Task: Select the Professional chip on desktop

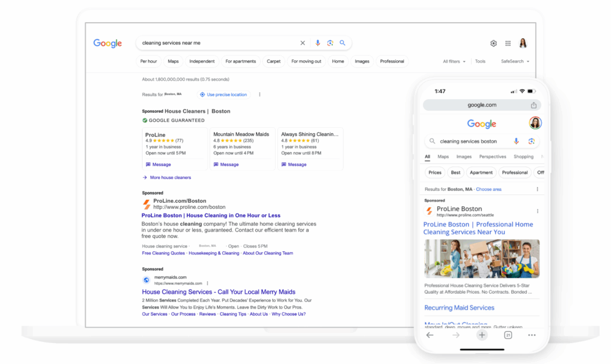Action: (x=392, y=61)
